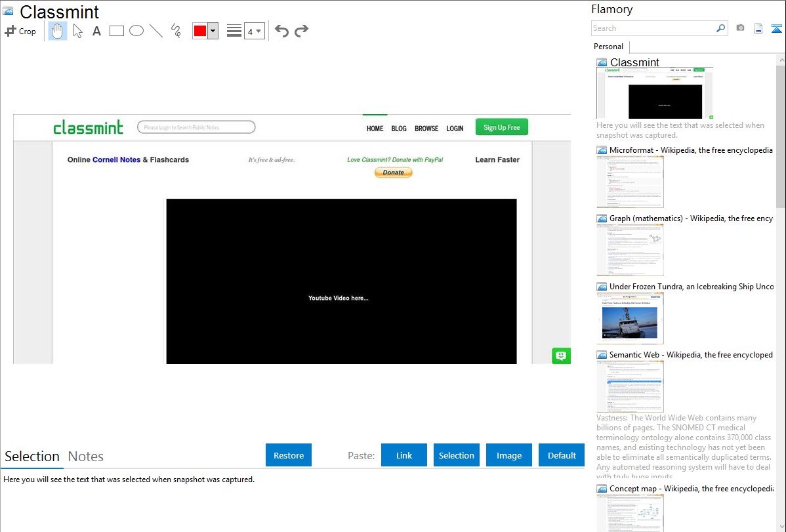Click the Sign Up Free button
The image size is (786, 532).
(502, 127)
